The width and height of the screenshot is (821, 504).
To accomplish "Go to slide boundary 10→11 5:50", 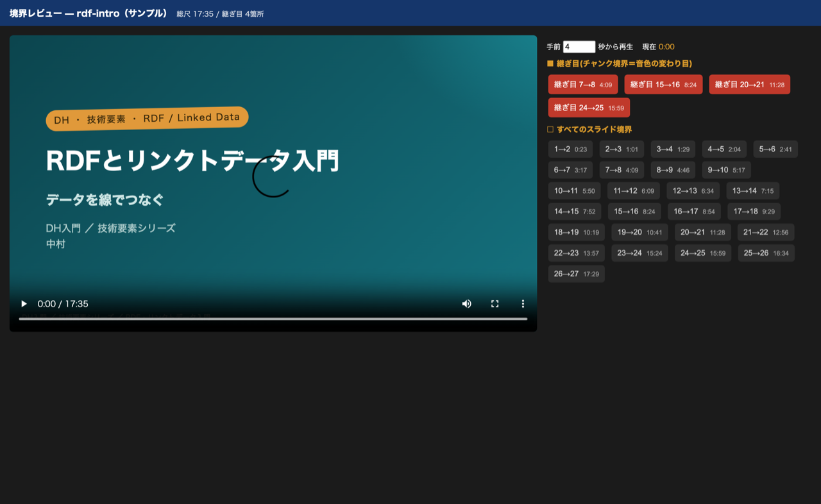I will pyautogui.click(x=574, y=190).
